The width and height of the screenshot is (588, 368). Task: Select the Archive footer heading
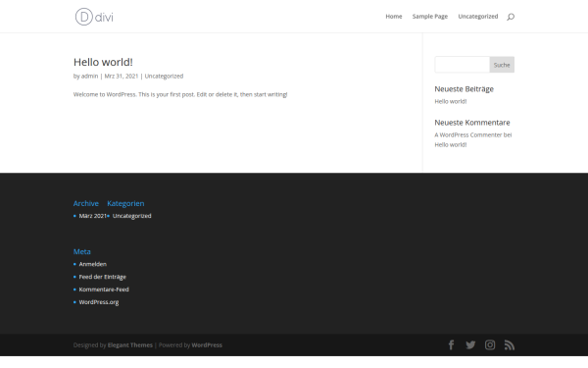coord(86,203)
